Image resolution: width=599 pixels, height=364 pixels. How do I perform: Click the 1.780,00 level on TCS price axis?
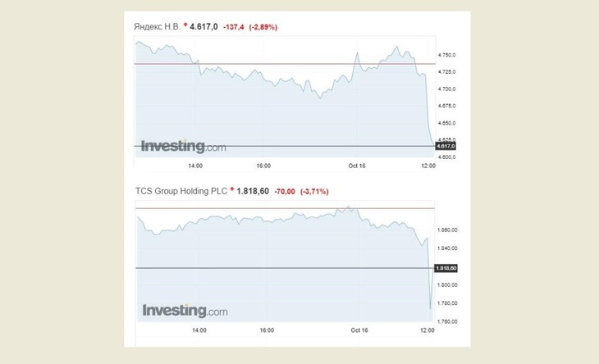(x=448, y=303)
